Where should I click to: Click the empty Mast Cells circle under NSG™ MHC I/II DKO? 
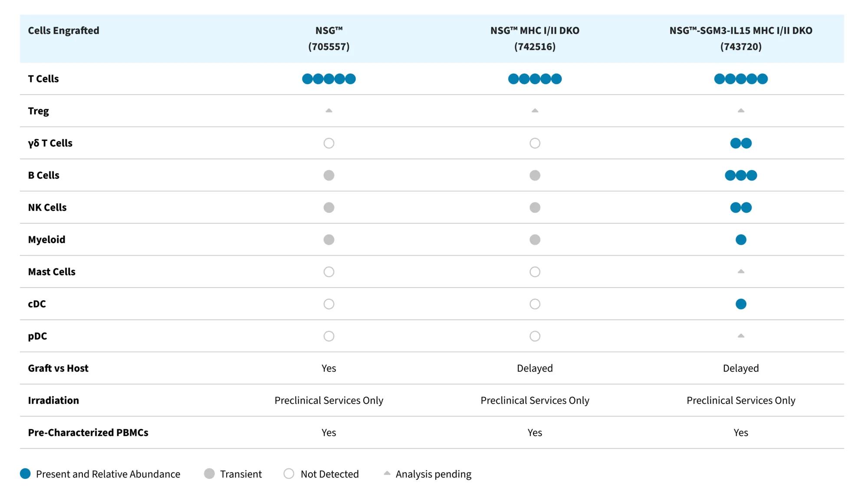[535, 272]
